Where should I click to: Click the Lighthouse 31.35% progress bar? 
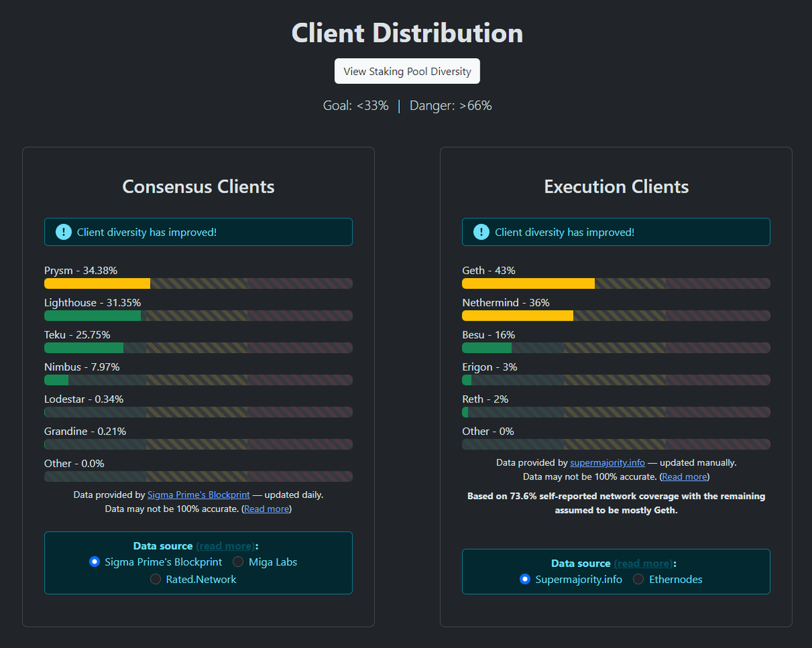pos(198,315)
